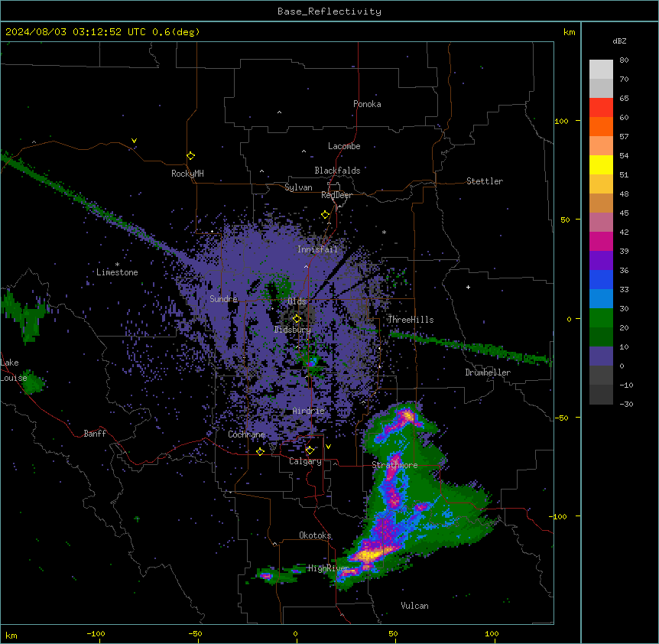Click the Sylvan label

click(298, 187)
